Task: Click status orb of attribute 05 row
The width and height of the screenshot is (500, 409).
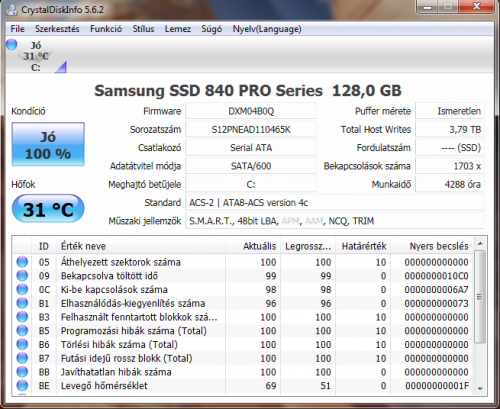Action: [x=22, y=262]
